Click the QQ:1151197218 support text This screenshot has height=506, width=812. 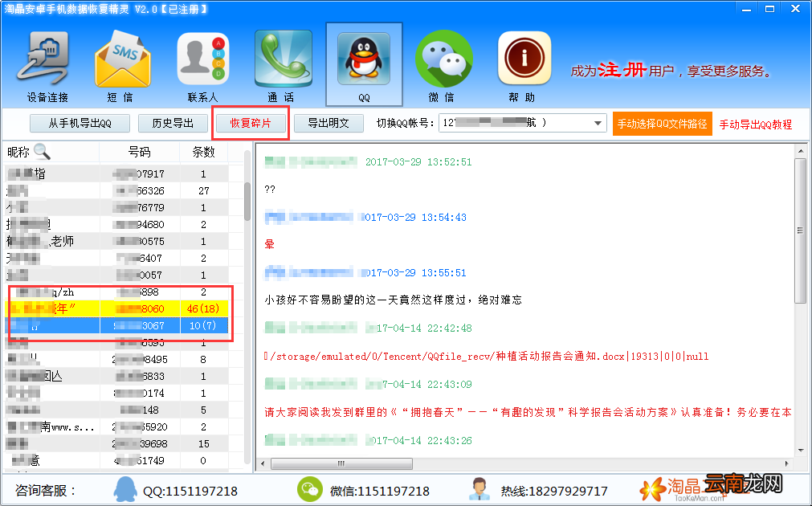click(190, 491)
